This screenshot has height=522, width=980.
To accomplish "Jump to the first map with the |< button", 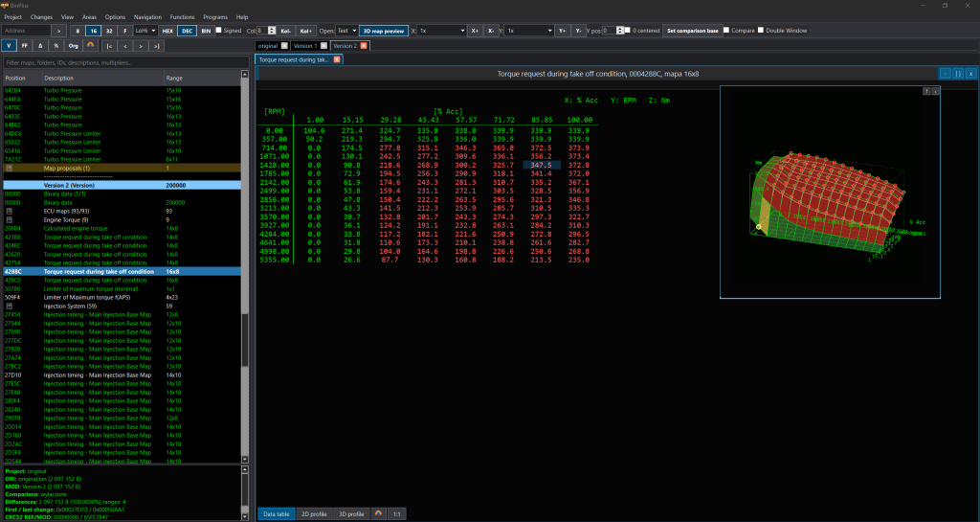I will [x=109, y=46].
